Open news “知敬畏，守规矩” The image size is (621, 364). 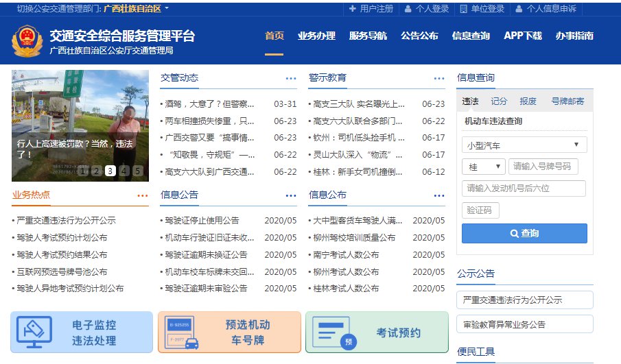click(211, 155)
